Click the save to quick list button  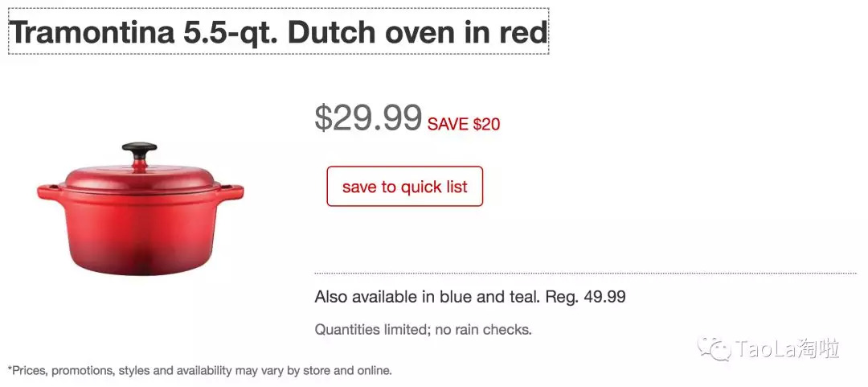tap(404, 187)
